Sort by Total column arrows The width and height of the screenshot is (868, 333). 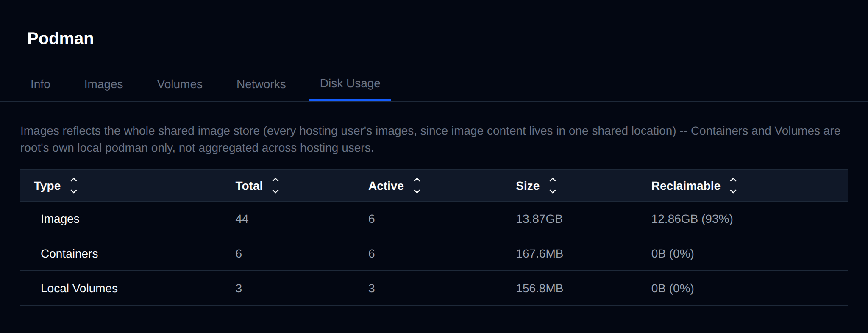[275, 186]
